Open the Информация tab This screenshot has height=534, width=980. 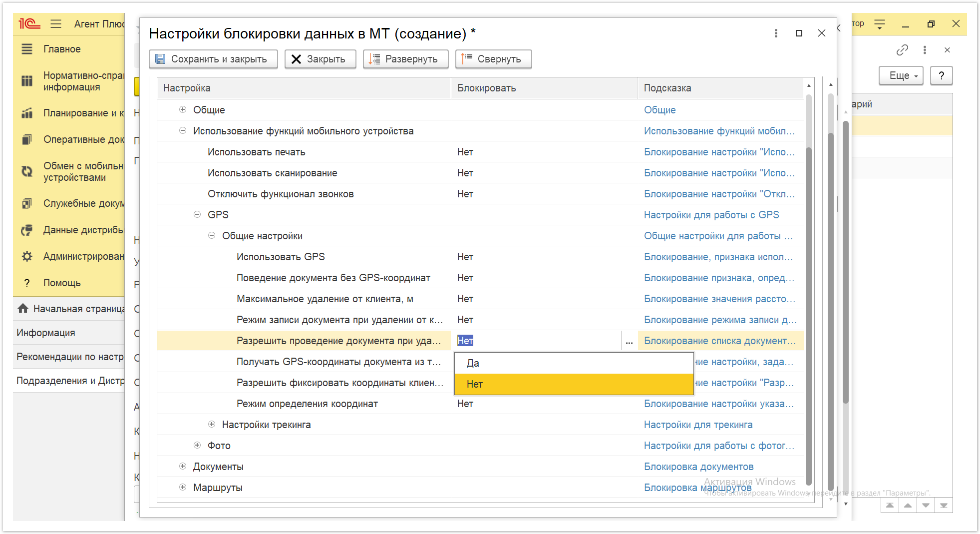[69, 333]
